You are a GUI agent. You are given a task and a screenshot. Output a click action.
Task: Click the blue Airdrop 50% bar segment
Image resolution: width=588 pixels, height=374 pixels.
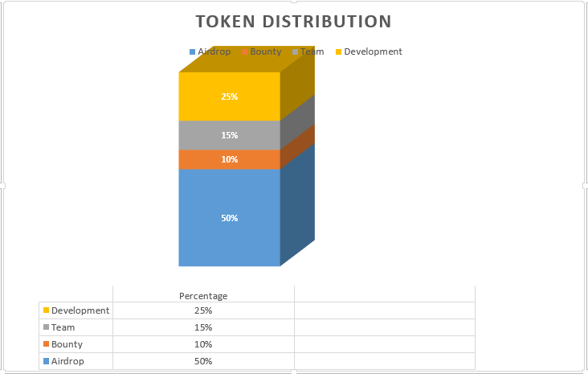point(230,218)
